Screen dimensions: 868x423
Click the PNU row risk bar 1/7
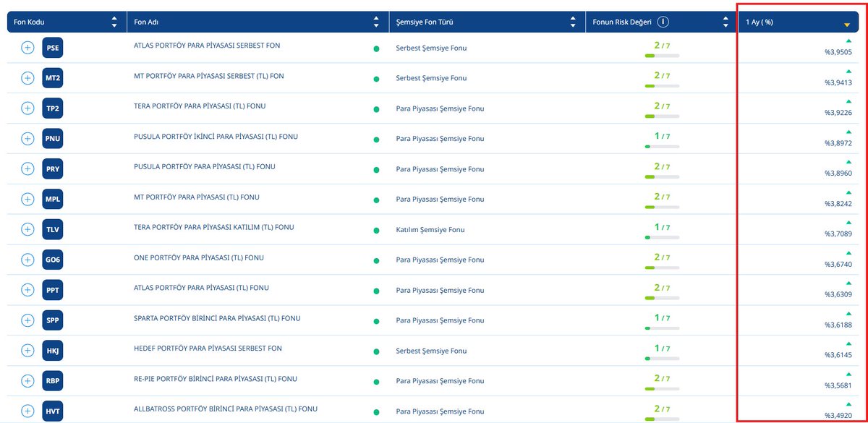(662, 147)
